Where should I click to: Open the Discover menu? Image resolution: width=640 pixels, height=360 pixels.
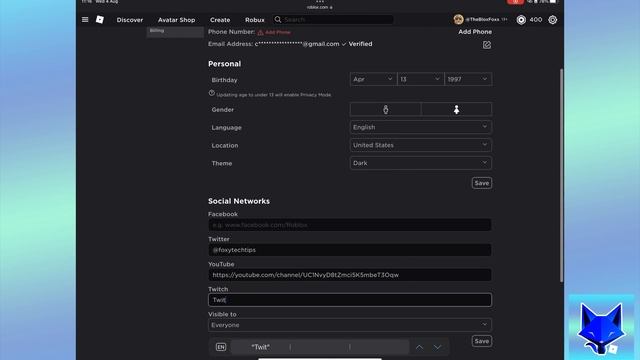point(130,20)
